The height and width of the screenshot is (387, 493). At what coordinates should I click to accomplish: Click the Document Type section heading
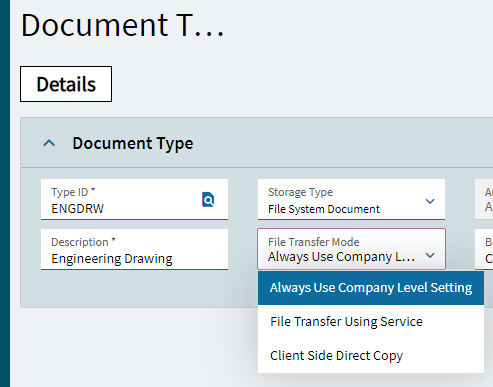coord(133,143)
